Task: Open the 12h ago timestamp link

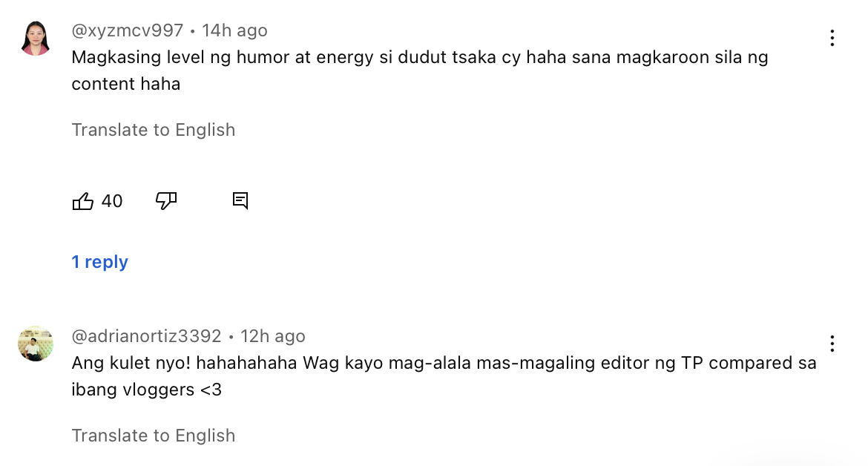Action: click(x=273, y=336)
